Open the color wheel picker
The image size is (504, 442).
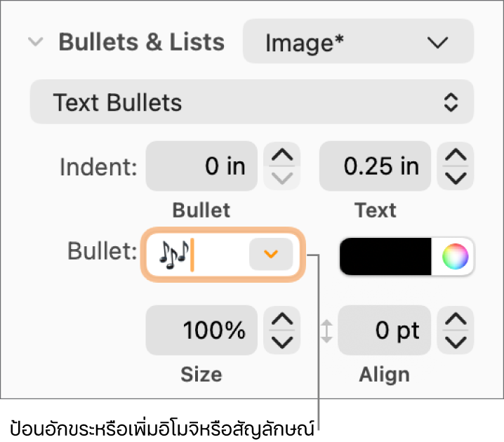pos(455,257)
